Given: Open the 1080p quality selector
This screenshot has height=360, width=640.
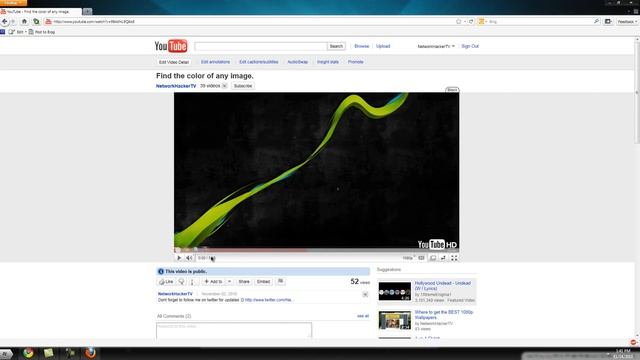Looking at the screenshot, I should point(409,258).
